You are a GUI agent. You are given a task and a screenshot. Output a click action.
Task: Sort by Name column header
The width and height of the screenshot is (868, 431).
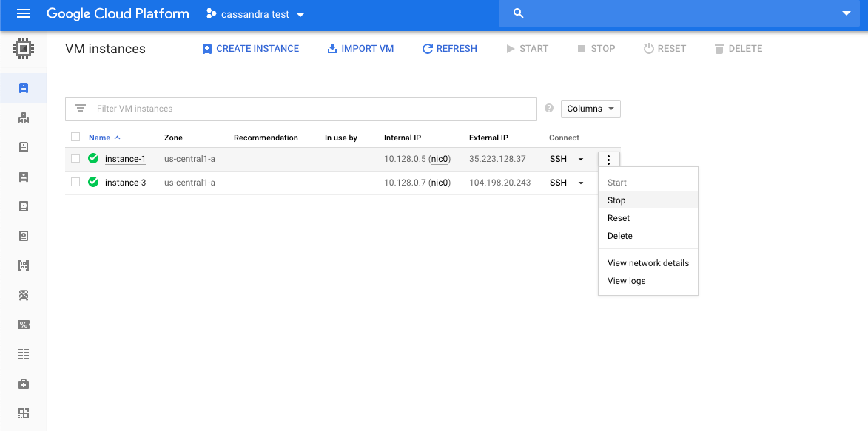point(104,138)
